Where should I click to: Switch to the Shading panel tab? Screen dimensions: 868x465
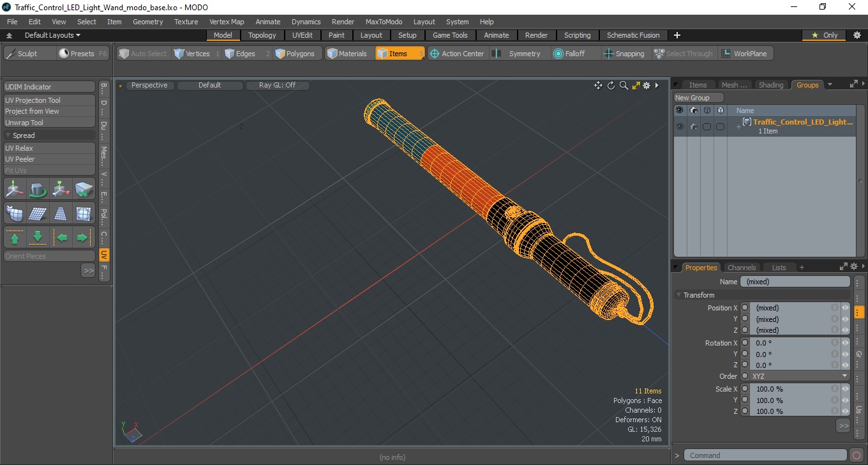pos(770,85)
